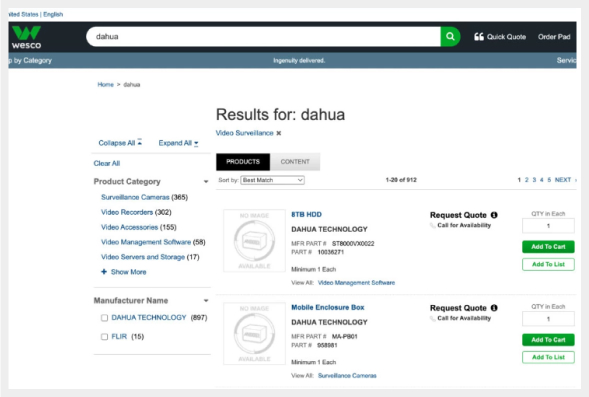
Task: Click the English language link
Action: (53, 14)
